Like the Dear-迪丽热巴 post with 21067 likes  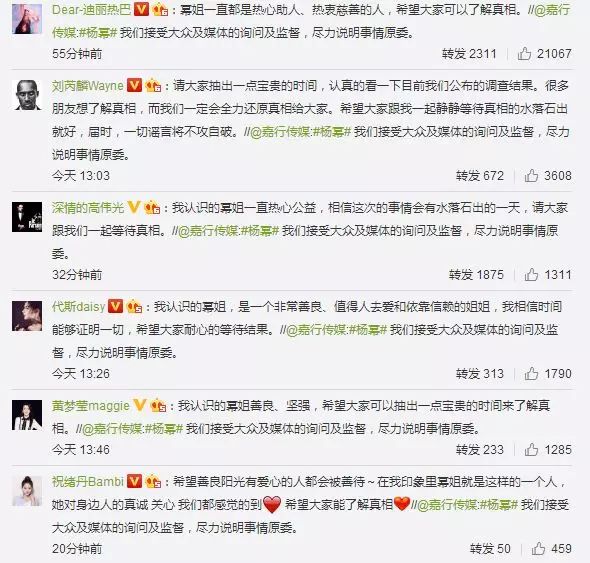[524, 54]
